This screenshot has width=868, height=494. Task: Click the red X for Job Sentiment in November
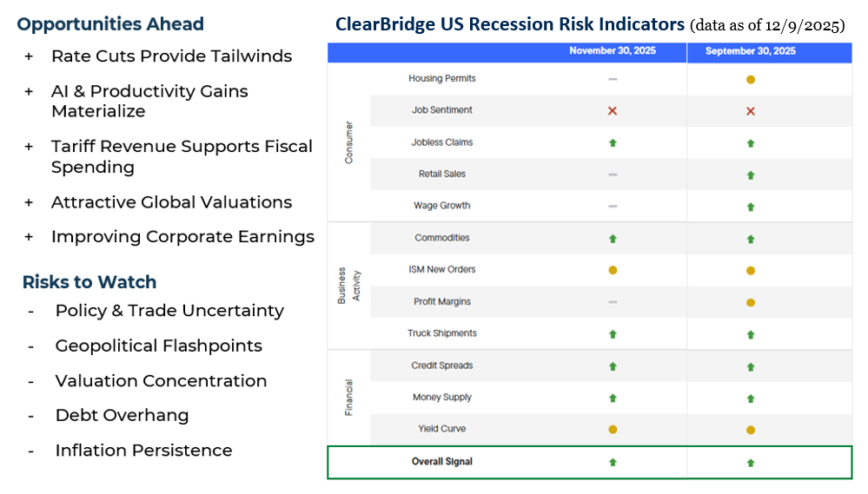[x=613, y=111]
